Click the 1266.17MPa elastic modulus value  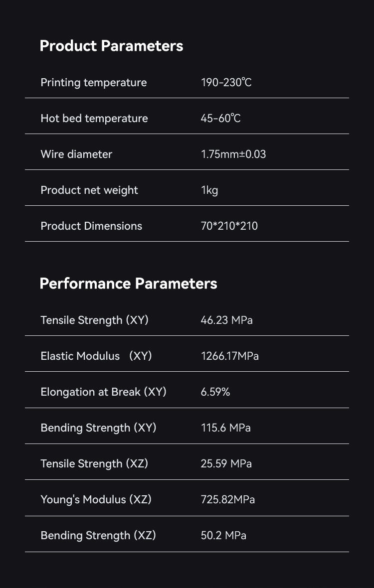[229, 356]
